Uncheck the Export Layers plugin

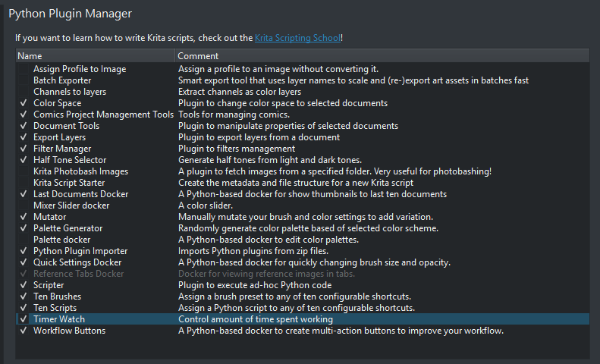pos(24,137)
